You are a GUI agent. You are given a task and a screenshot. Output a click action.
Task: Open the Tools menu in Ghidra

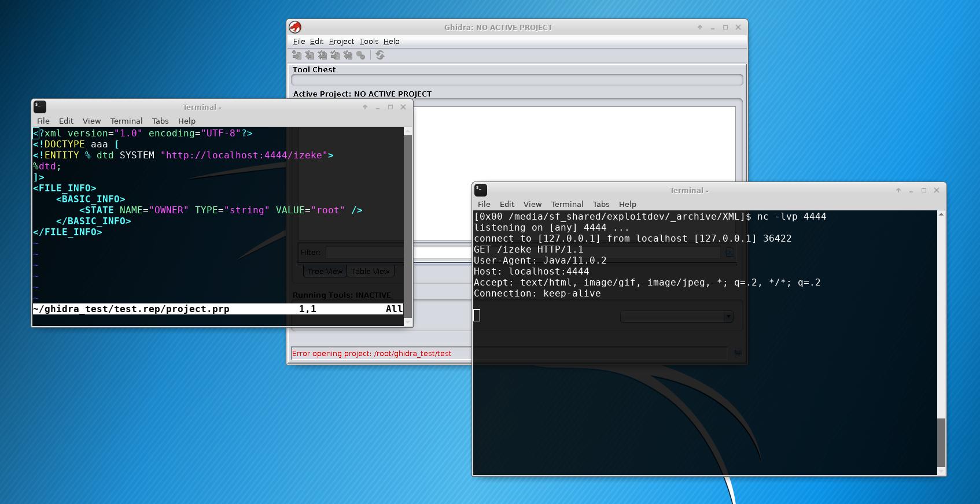click(369, 42)
